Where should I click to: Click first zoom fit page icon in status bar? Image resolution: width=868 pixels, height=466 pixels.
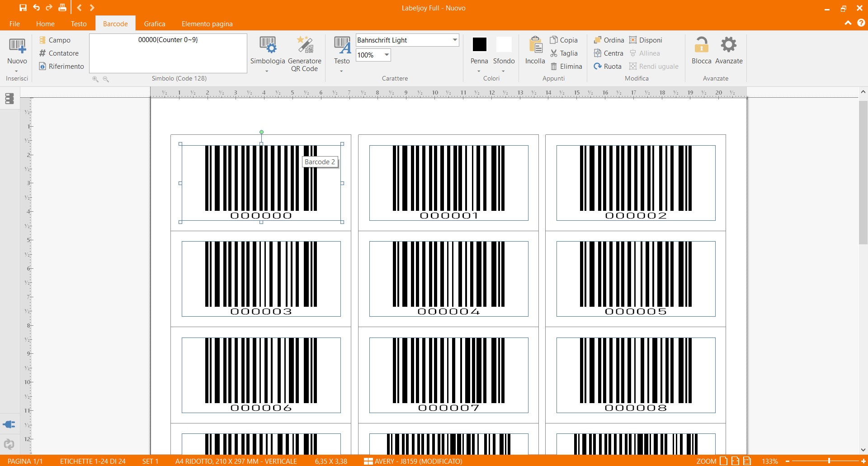(724, 461)
